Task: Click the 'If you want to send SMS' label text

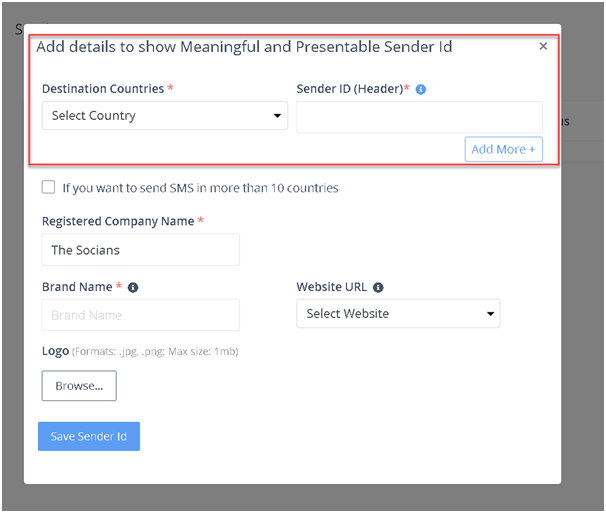Action: [x=201, y=188]
